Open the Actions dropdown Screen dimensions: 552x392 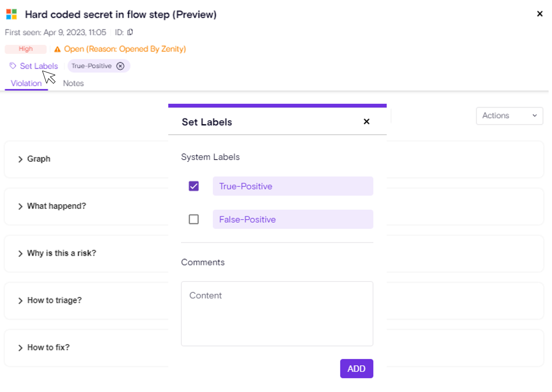[509, 116]
